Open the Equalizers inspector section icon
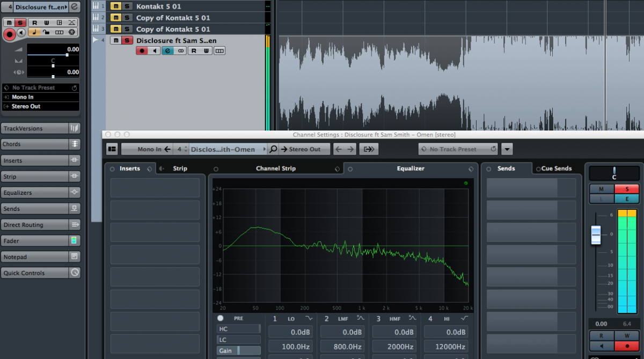 pyautogui.click(x=75, y=193)
